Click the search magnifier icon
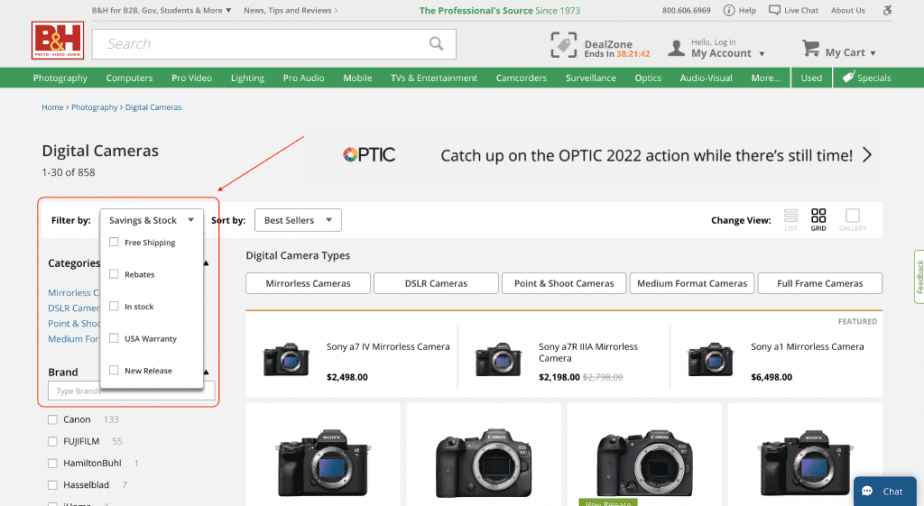924x506 pixels. pos(436,44)
